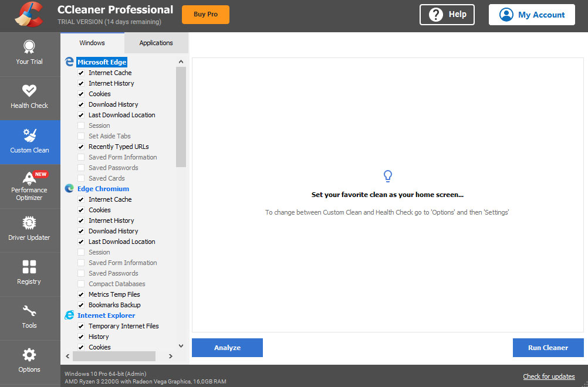Open Driver Updater chip icon
The image size is (588, 387).
(x=29, y=223)
